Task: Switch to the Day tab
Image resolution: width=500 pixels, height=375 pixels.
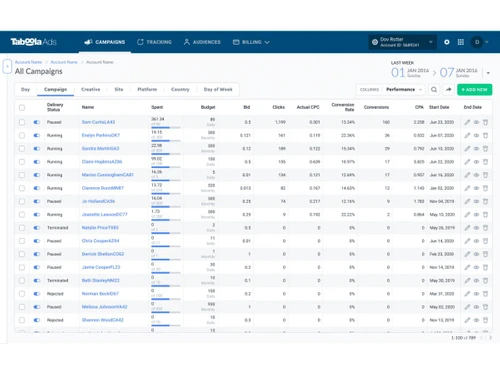Action: coord(25,89)
